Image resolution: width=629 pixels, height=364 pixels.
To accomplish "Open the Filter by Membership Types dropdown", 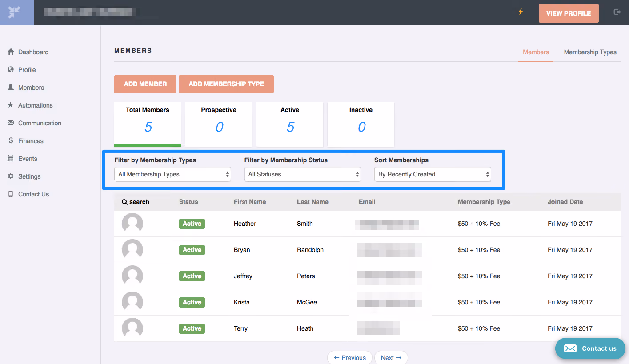I will pyautogui.click(x=172, y=174).
